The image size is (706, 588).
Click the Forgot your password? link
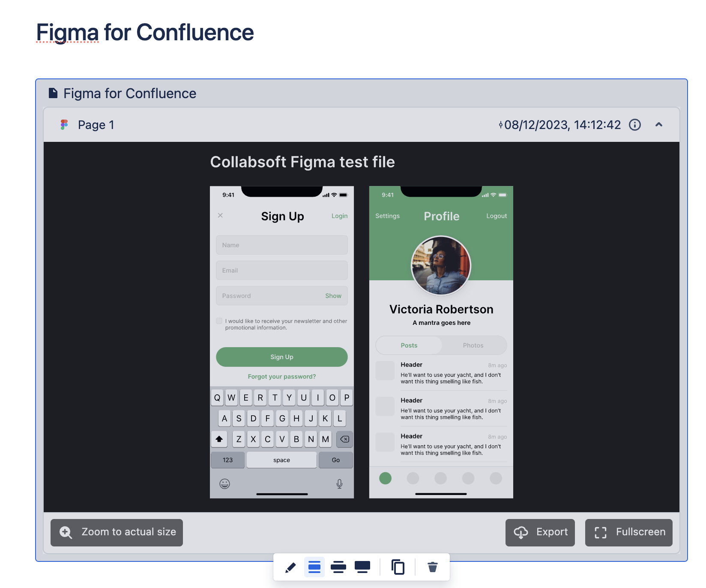coord(282,377)
